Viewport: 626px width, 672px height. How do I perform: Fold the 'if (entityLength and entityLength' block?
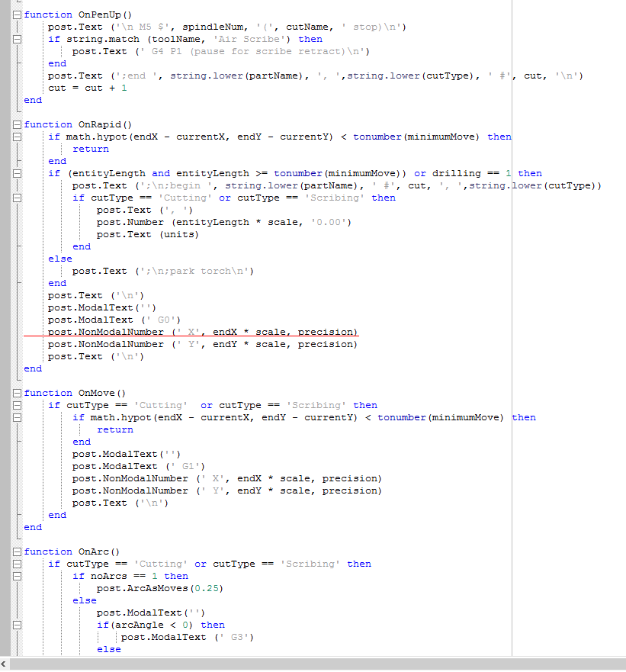click(17, 174)
